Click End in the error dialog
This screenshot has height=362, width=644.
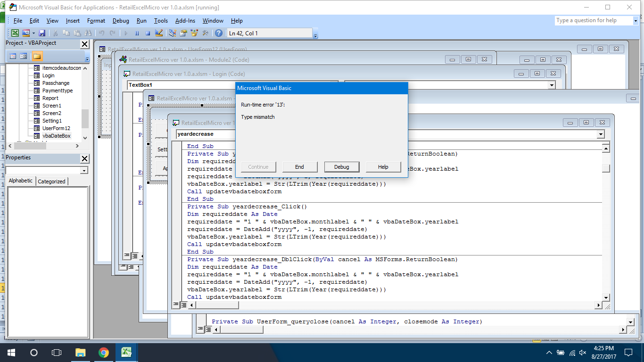pyautogui.click(x=299, y=167)
